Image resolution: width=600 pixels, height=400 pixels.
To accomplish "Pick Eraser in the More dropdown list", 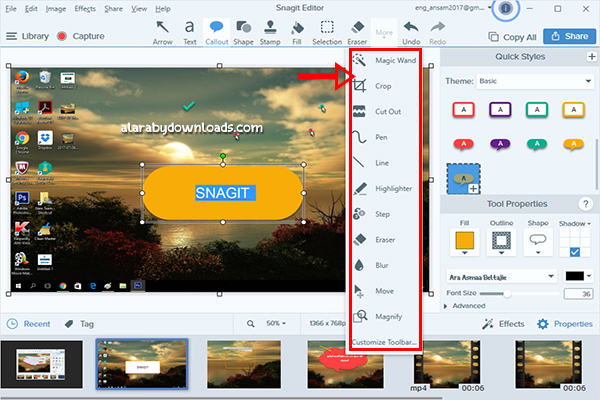I will pos(385,240).
